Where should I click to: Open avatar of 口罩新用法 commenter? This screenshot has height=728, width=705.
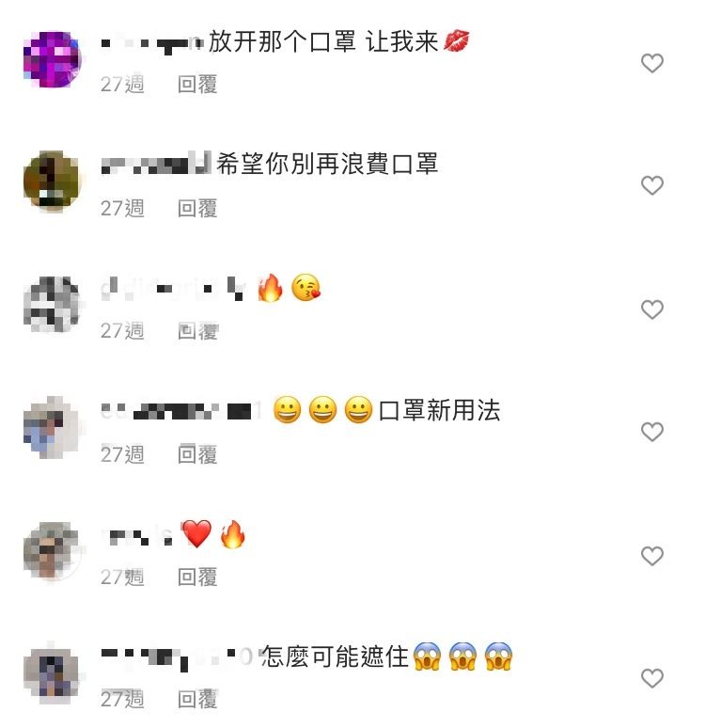52,427
